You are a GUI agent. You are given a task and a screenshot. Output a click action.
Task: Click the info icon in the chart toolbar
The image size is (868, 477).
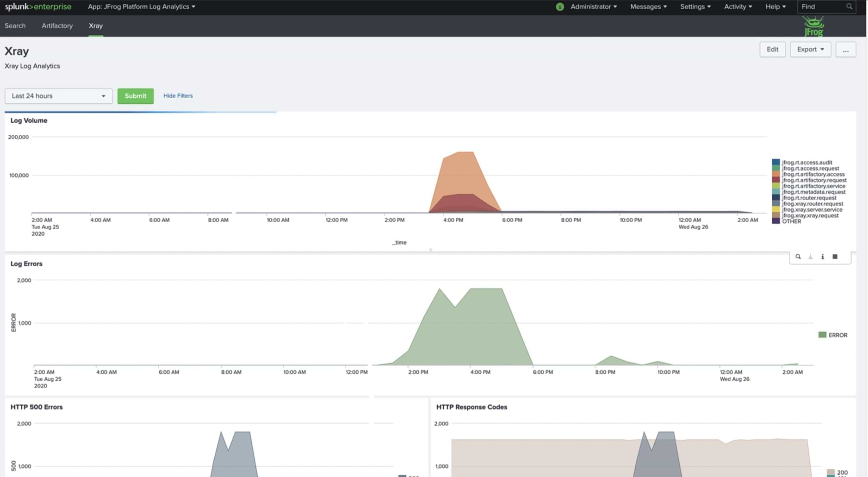(x=823, y=256)
